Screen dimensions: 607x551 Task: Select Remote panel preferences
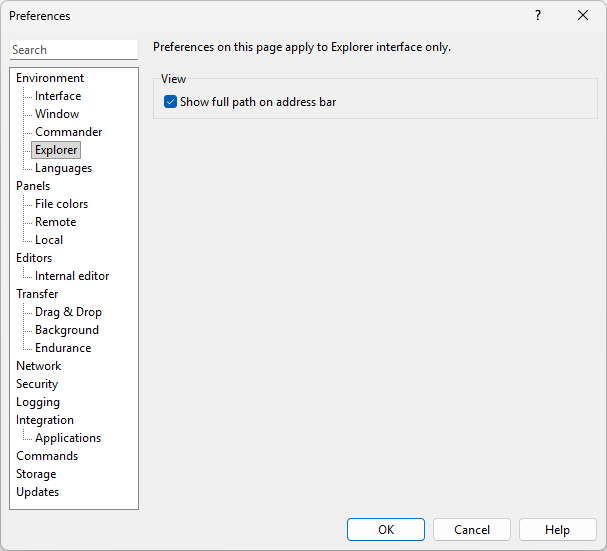click(55, 222)
